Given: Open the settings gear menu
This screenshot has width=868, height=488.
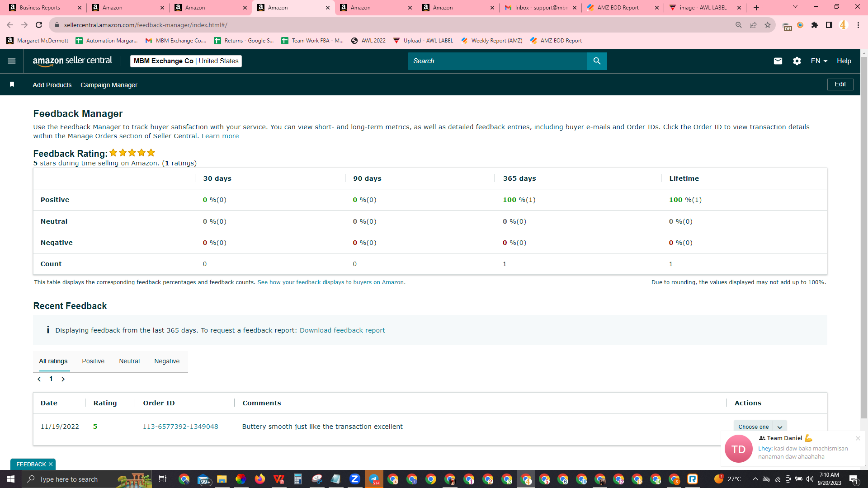Looking at the screenshot, I should (797, 61).
